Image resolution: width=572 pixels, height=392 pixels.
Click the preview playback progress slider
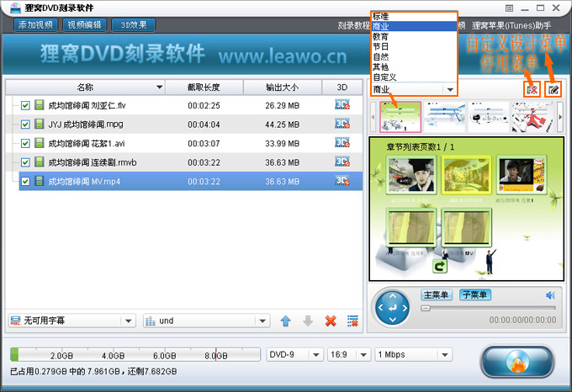click(488, 308)
